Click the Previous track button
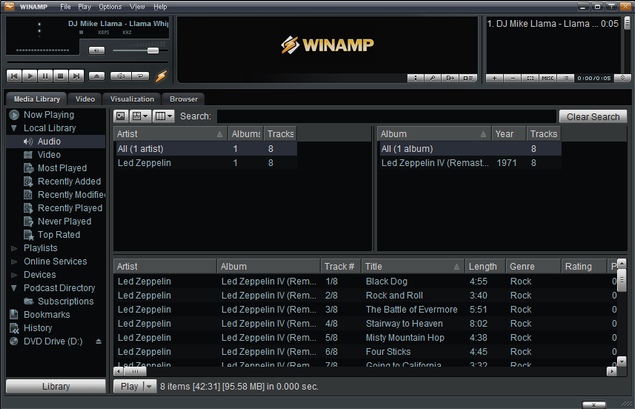 click(x=14, y=76)
